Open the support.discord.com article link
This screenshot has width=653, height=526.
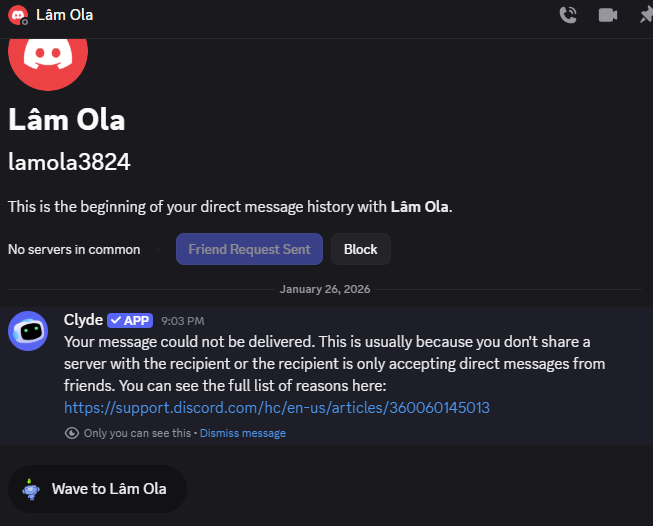[277, 407]
